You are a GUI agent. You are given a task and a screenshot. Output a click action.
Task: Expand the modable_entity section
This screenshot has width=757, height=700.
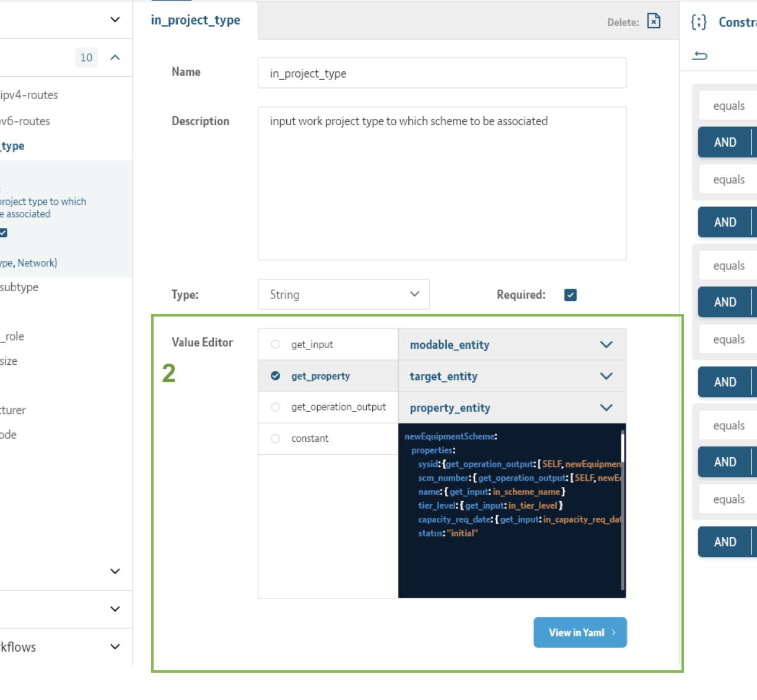pyautogui.click(x=606, y=345)
